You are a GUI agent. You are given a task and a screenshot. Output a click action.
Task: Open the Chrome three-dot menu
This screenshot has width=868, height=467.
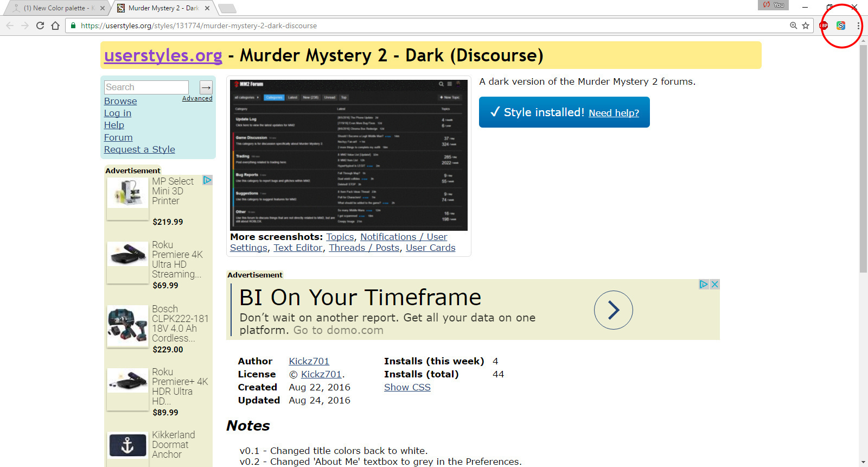pos(858,26)
